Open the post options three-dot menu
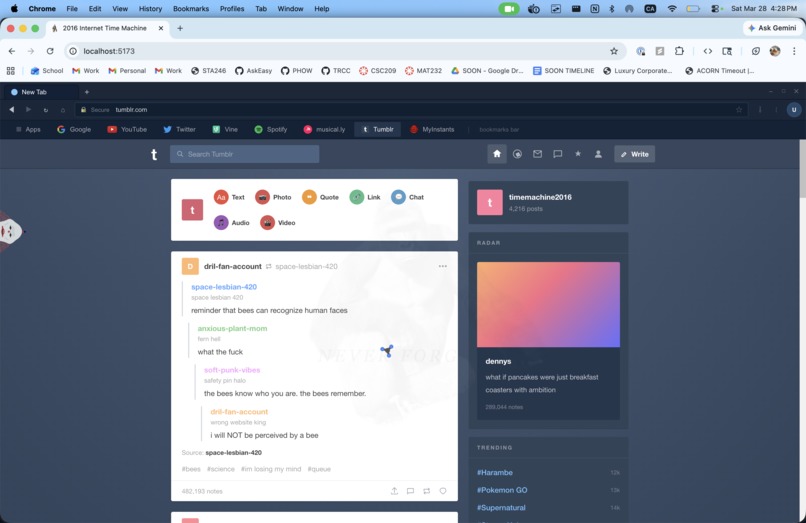The image size is (806, 523). tap(443, 266)
